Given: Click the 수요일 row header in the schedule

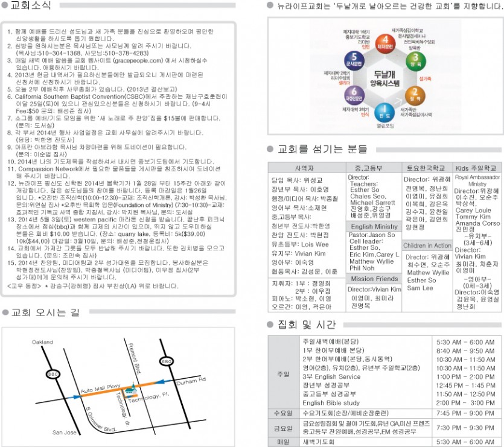Looking at the screenshot, I should tap(283, 413).
